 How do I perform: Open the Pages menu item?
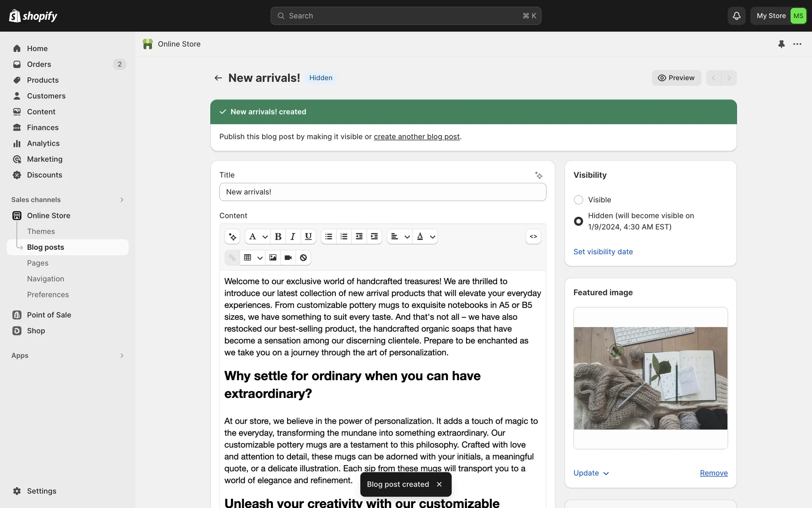click(x=38, y=263)
